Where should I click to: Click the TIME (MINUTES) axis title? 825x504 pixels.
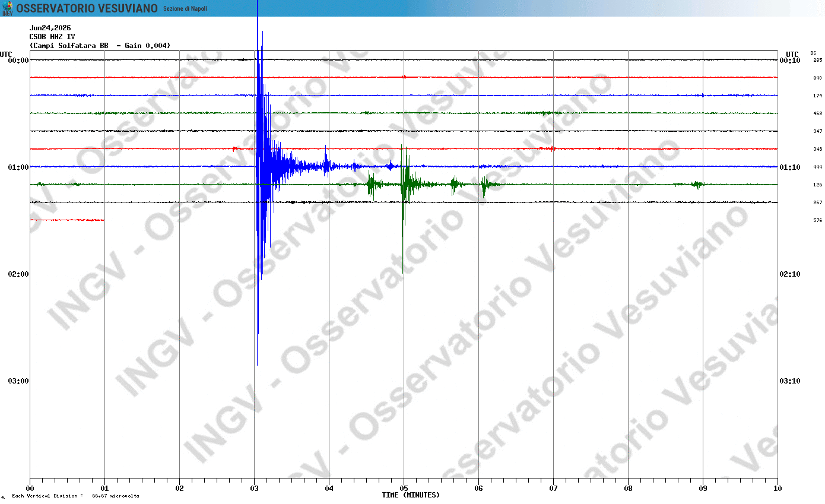click(411, 495)
